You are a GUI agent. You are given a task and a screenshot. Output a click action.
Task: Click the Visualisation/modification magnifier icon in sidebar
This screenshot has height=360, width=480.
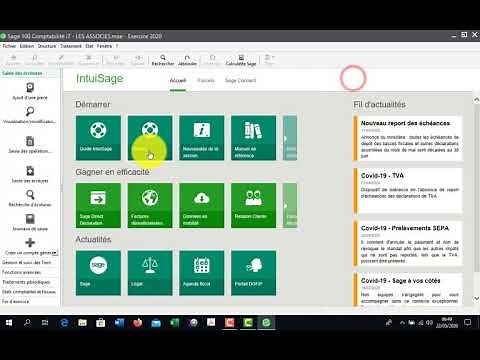tap(30, 112)
